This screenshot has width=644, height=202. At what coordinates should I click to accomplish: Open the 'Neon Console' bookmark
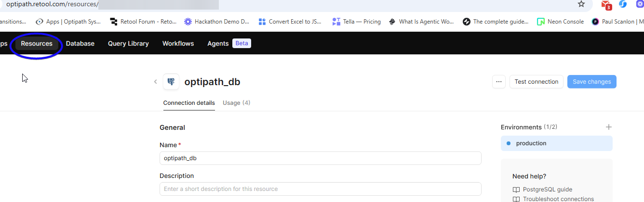(560, 22)
